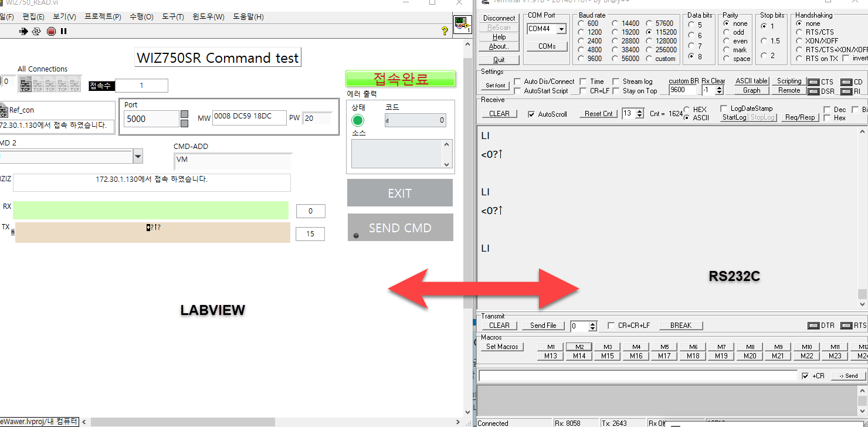Expand the CMD 2 dropdown arrow

(138, 157)
